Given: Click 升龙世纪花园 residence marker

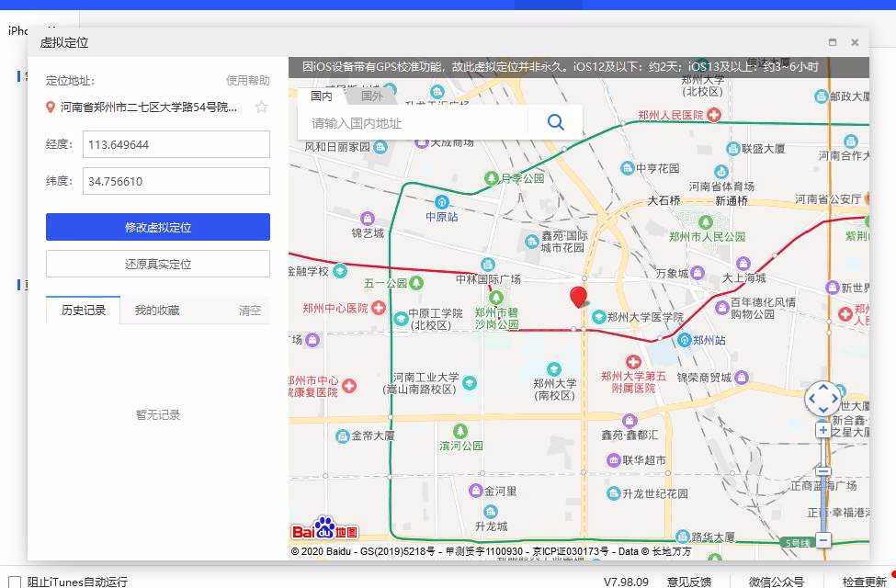Looking at the screenshot, I should point(614,492).
